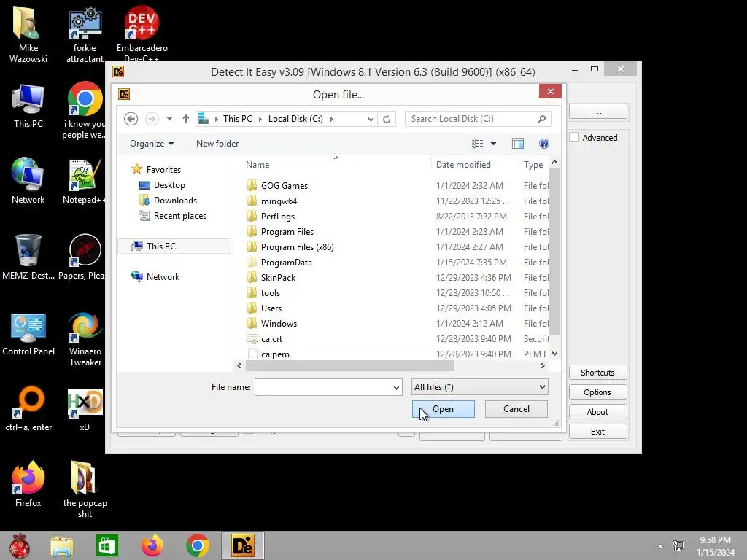Select the 'ca.crt' file
Viewport: 747px width, 560px height.
pos(271,339)
